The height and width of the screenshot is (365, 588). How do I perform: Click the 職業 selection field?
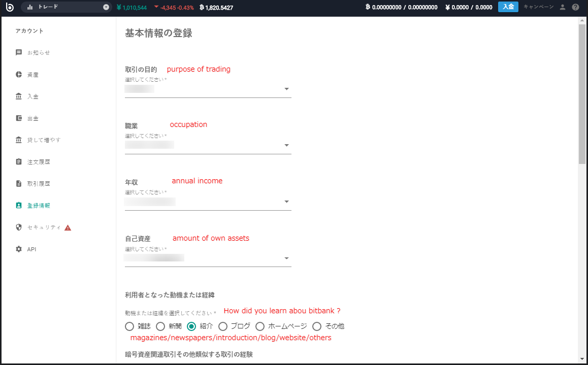click(x=208, y=145)
